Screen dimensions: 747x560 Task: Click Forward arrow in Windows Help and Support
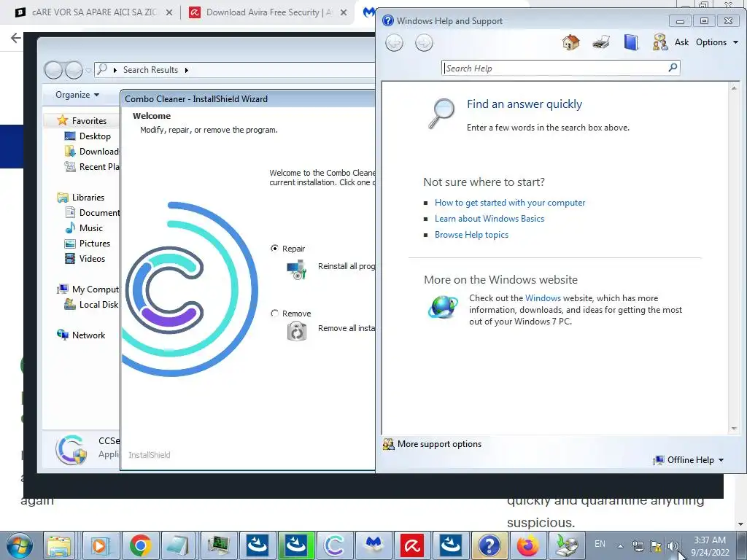424,43
